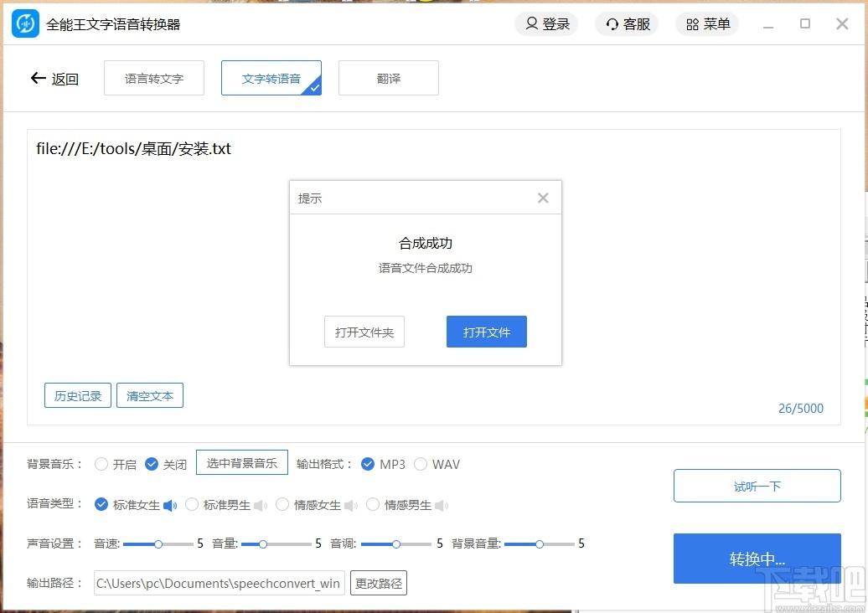Adjust the 音量 volume slider
Viewport: 868px width, 613px height.
tap(276, 544)
